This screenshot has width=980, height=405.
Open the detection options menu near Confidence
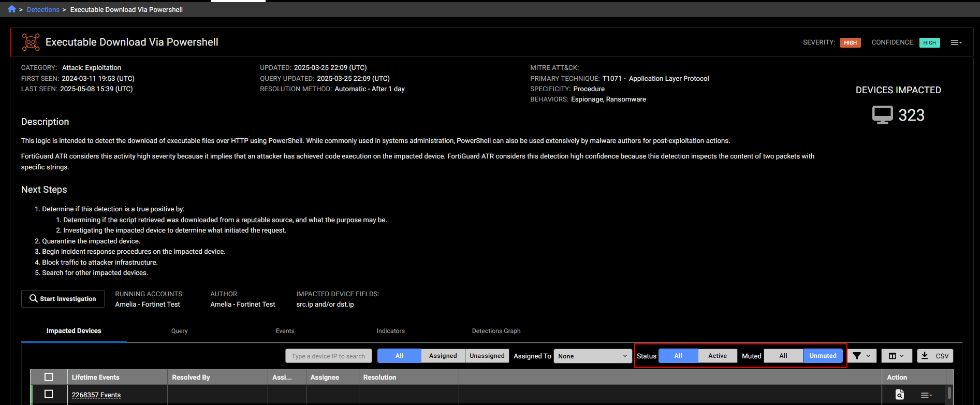(x=956, y=42)
